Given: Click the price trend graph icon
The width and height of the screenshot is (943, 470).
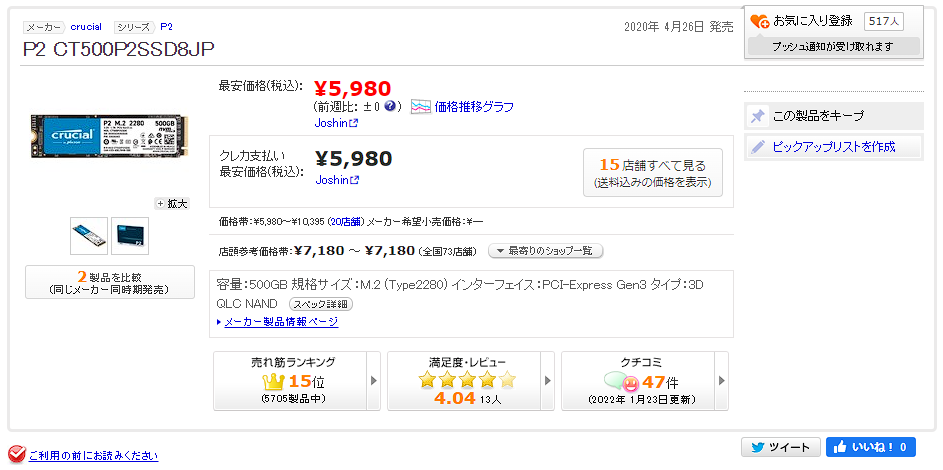Looking at the screenshot, I should click(420, 106).
